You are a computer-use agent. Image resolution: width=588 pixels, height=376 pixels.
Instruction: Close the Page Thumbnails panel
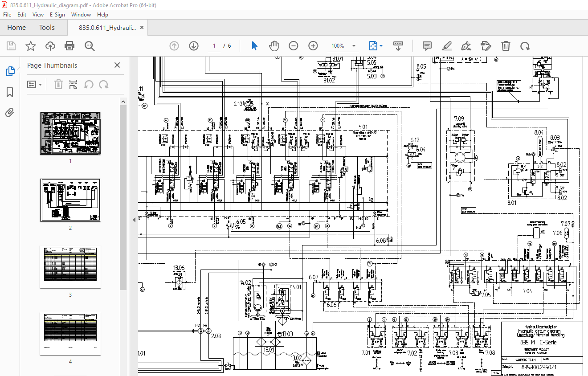click(x=117, y=65)
